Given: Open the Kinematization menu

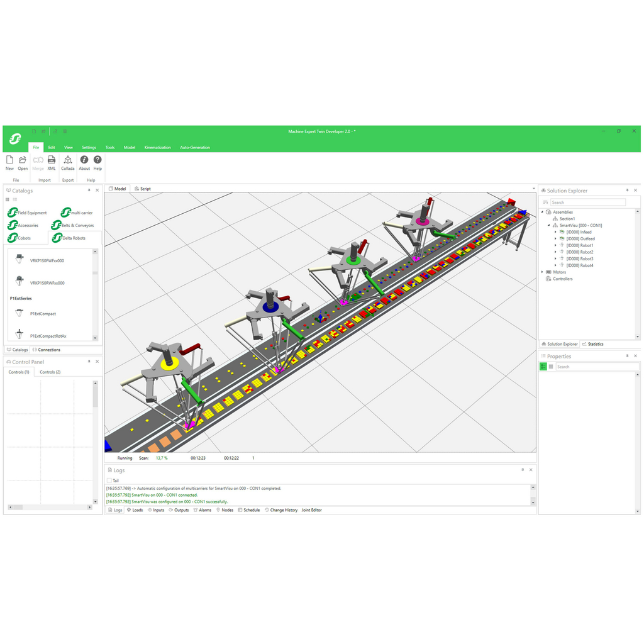Looking at the screenshot, I should coord(157,147).
